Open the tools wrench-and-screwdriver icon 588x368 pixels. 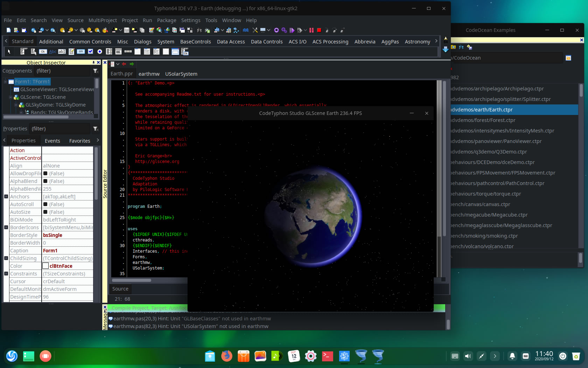coord(255,30)
